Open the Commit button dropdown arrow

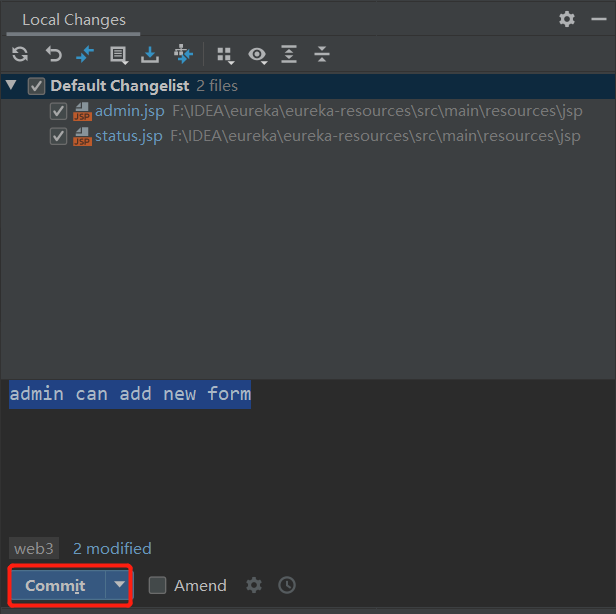(x=119, y=585)
